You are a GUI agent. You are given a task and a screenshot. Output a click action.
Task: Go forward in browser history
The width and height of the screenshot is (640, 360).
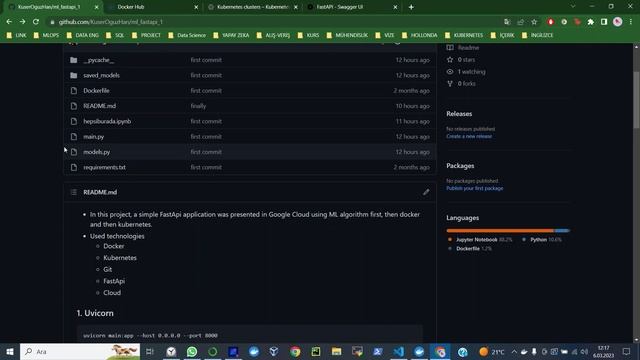click(22, 22)
